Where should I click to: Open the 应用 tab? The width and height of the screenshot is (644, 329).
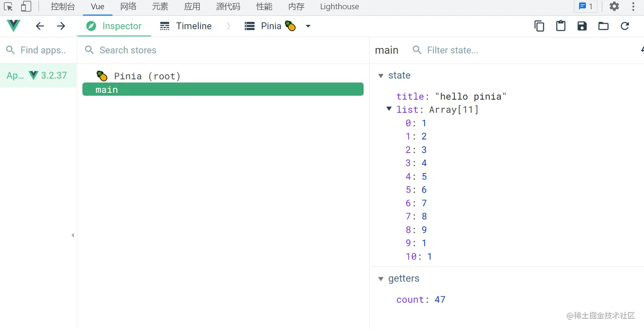pos(192,6)
